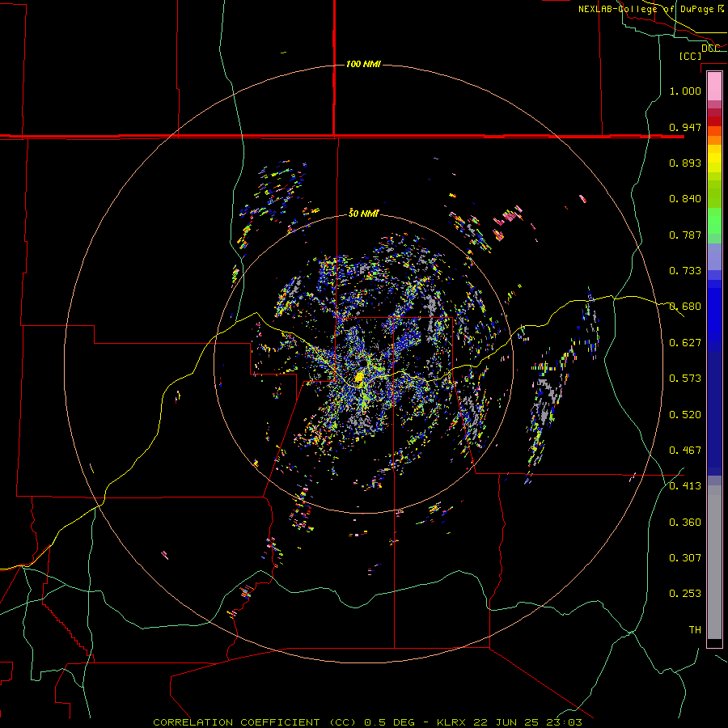The image size is (728, 728).
Task: Click the pink echo cluster northeast of radar
Action: tap(510, 216)
